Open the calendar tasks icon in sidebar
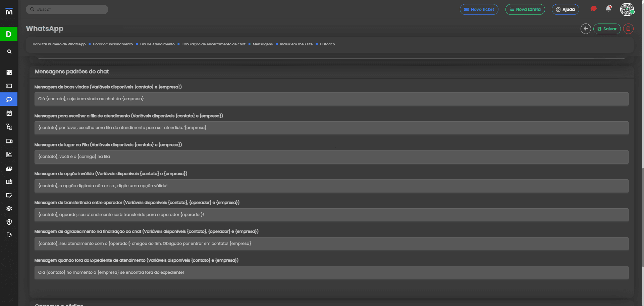Image resolution: width=644 pixels, height=306 pixels. (x=9, y=113)
